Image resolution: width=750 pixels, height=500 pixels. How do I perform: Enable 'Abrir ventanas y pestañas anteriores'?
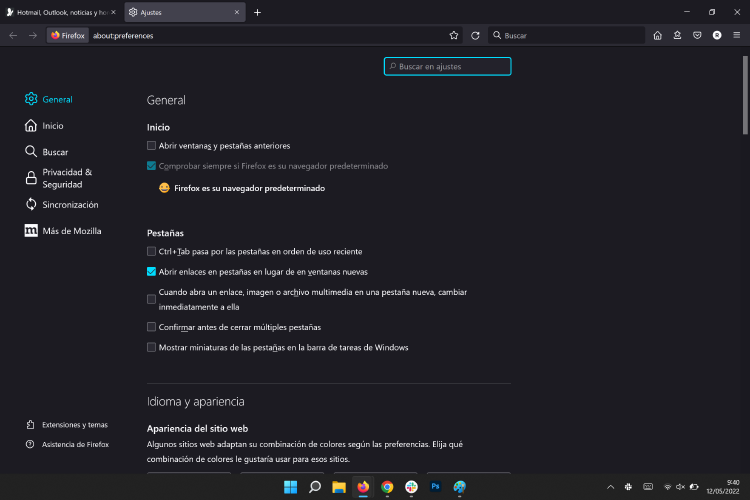[151, 146]
